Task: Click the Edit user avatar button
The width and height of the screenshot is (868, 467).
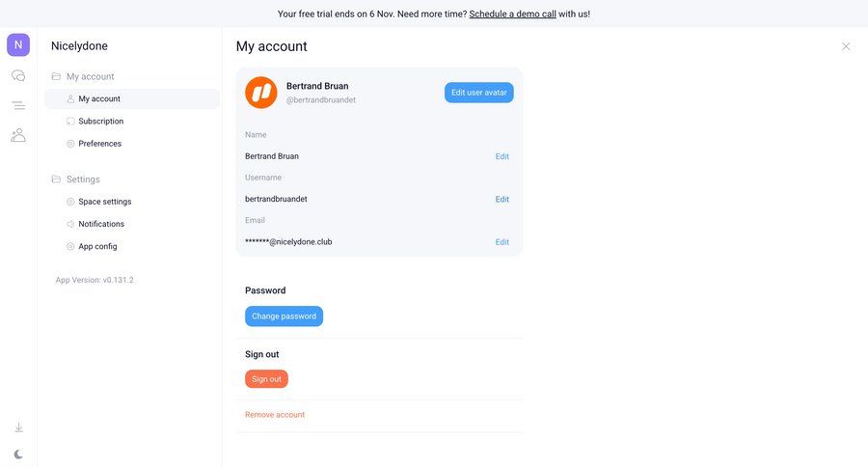Action: point(478,93)
